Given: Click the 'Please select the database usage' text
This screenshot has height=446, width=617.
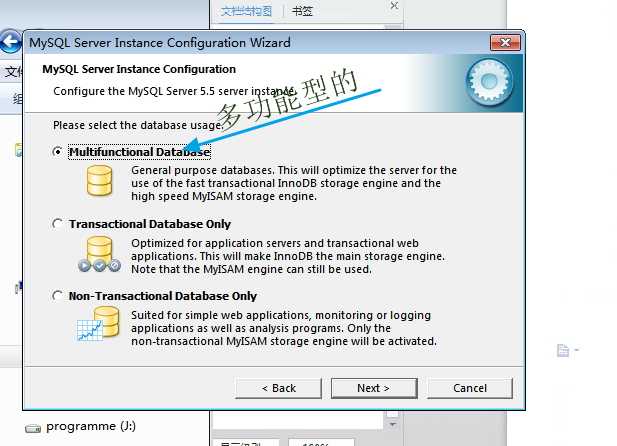Looking at the screenshot, I should click(138, 125).
